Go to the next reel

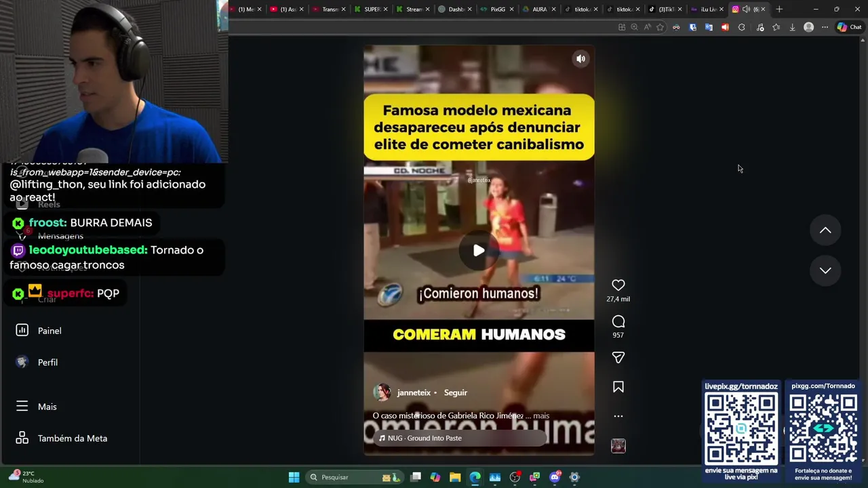[x=825, y=270]
